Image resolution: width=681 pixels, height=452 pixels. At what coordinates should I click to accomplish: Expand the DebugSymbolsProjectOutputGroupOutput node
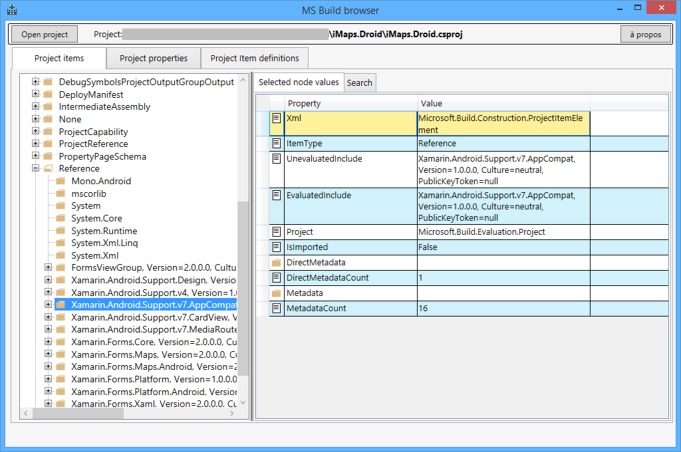click(36, 81)
